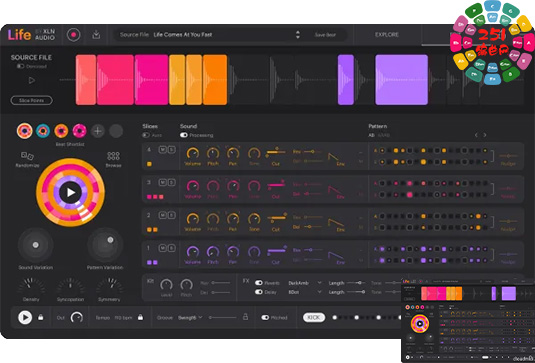Open the Browse grid icon

point(113,156)
